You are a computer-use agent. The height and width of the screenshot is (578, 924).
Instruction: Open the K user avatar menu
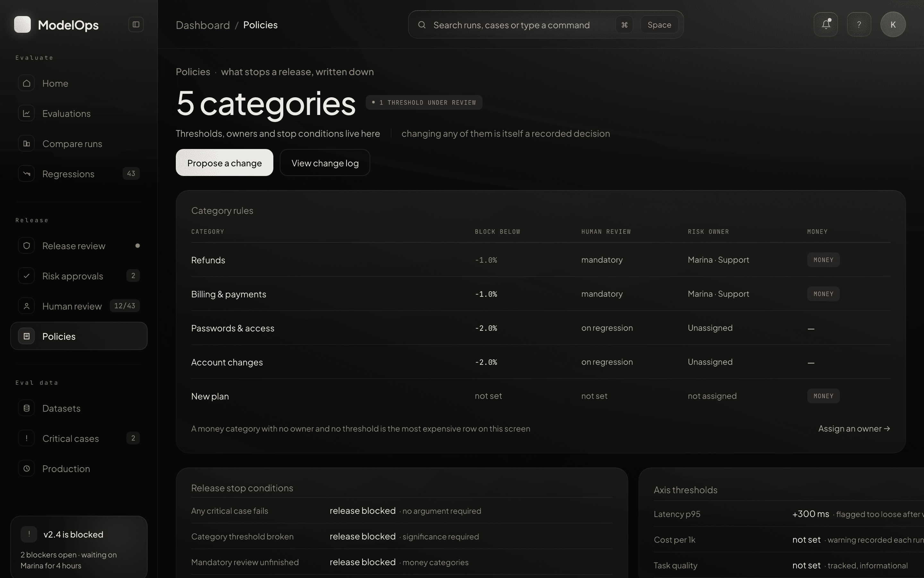(893, 24)
